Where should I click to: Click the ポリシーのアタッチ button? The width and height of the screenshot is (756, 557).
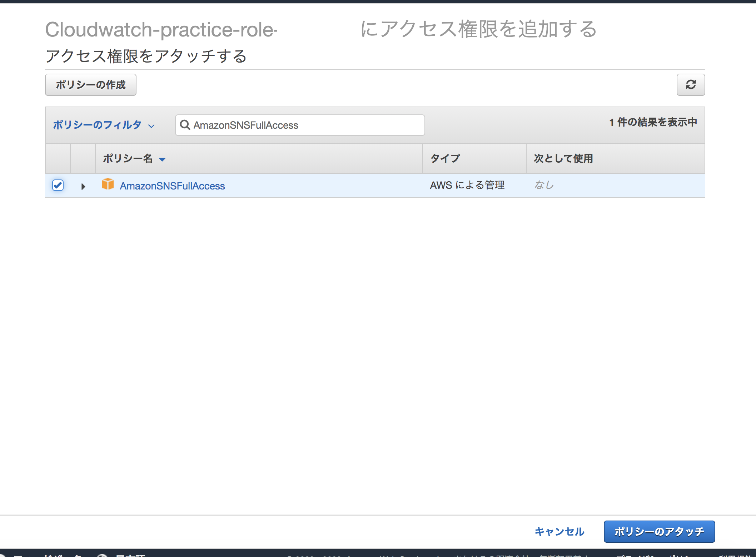658,532
